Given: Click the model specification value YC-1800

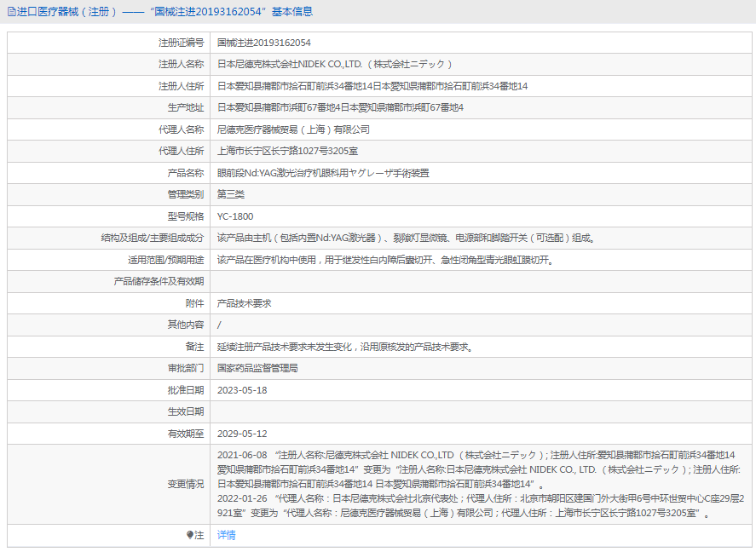Looking at the screenshot, I should (235, 216).
